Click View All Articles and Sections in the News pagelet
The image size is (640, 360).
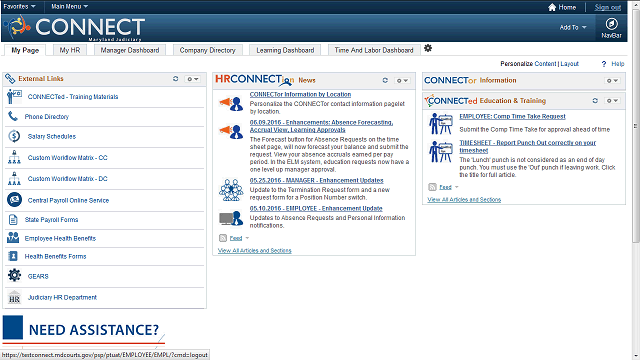[x=255, y=250]
